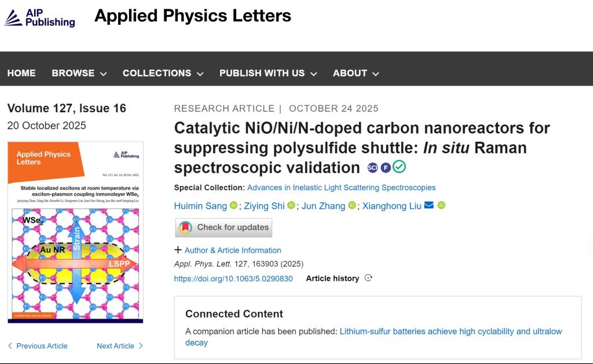Click the green checkmark badge icon

click(399, 167)
